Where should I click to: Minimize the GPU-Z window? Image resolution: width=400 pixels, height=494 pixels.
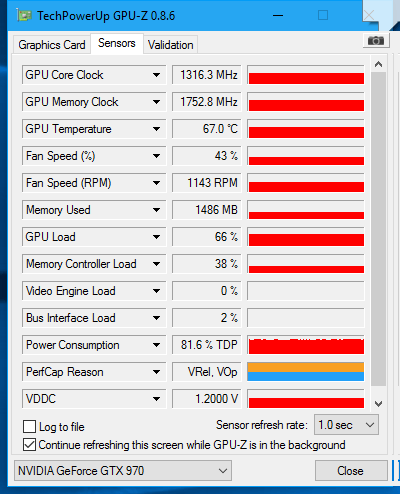[278, 15]
